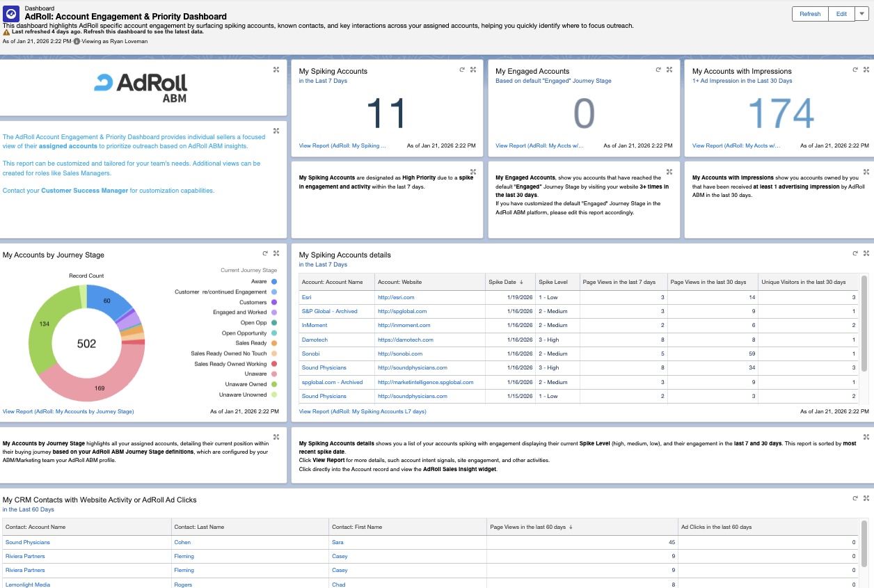The width and height of the screenshot is (874, 588).
Task: Click the Refresh button
Action: point(810,14)
